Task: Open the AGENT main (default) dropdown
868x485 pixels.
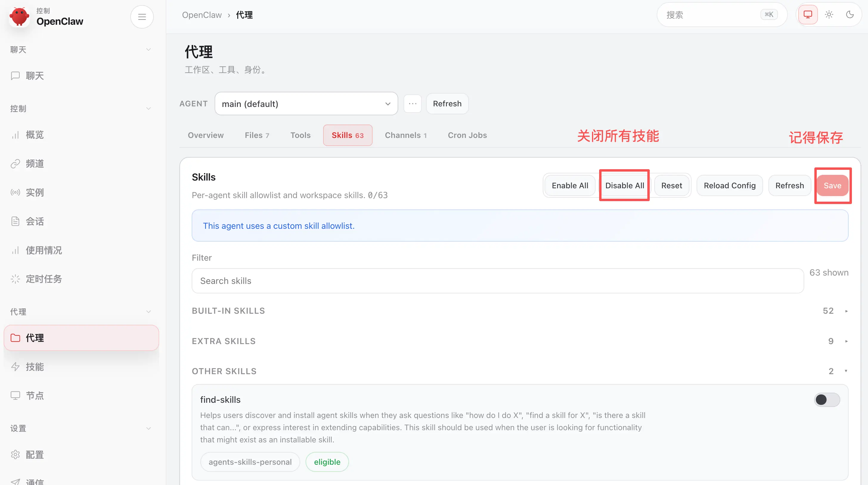Action: tap(306, 104)
